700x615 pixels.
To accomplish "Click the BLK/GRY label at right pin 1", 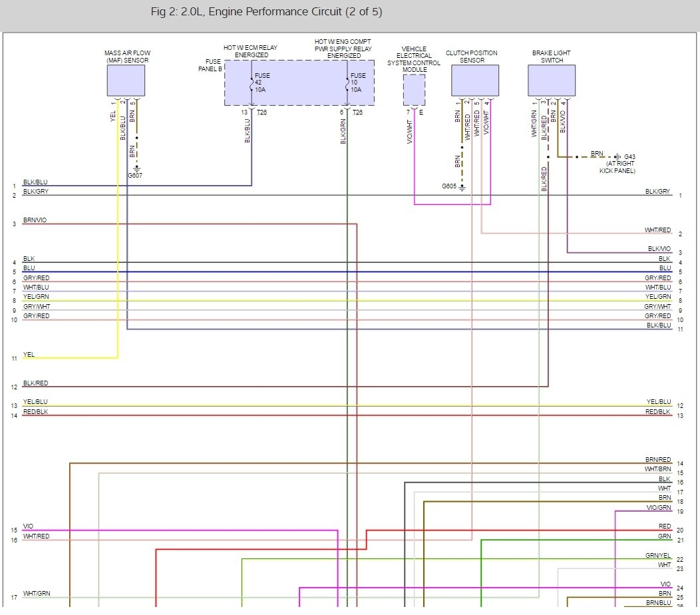I will pos(657,191).
